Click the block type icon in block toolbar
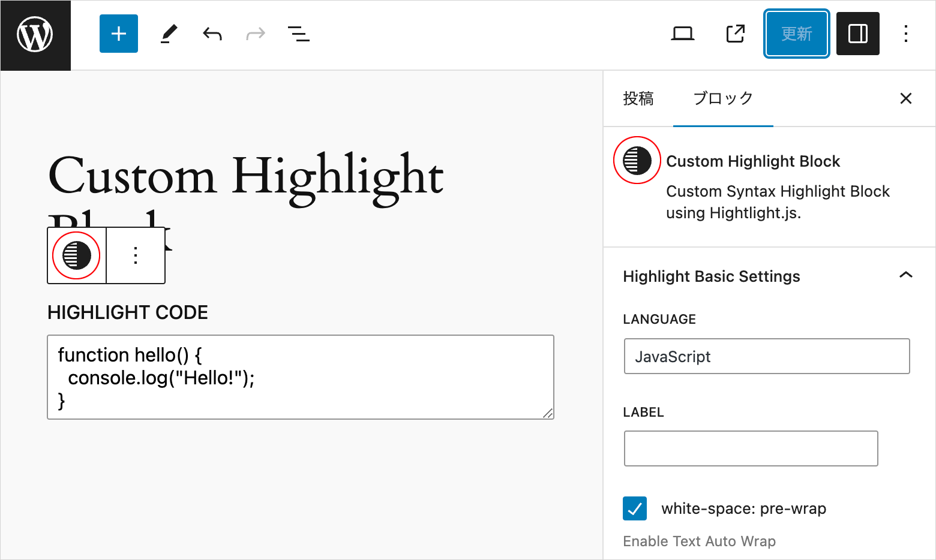936x560 pixels. pos(77,256)
